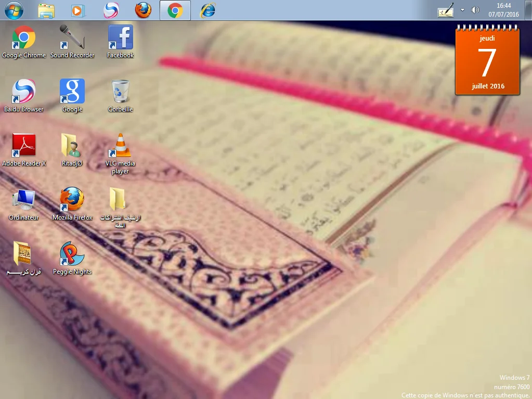This screenshot has width=532, height=399.
Task: Click the orange calendar gadget
Action: (487, 62)
